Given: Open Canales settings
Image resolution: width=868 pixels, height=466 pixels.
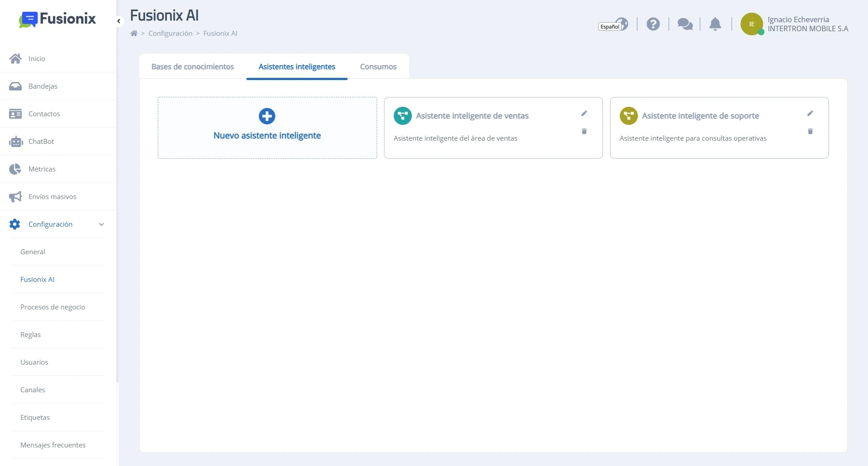Looking at the screenshot, I should click(x=33, y=390).
